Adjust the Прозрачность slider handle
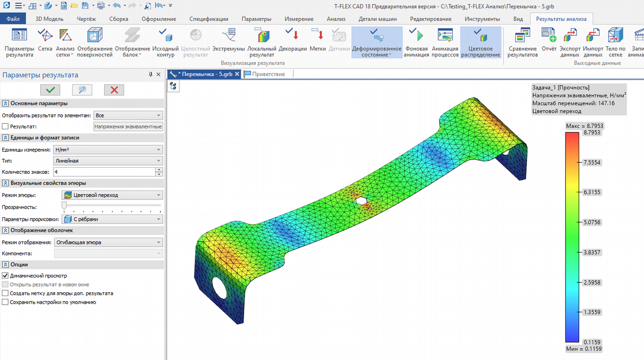Screen dimensions: 644x360 click(64, 205)
